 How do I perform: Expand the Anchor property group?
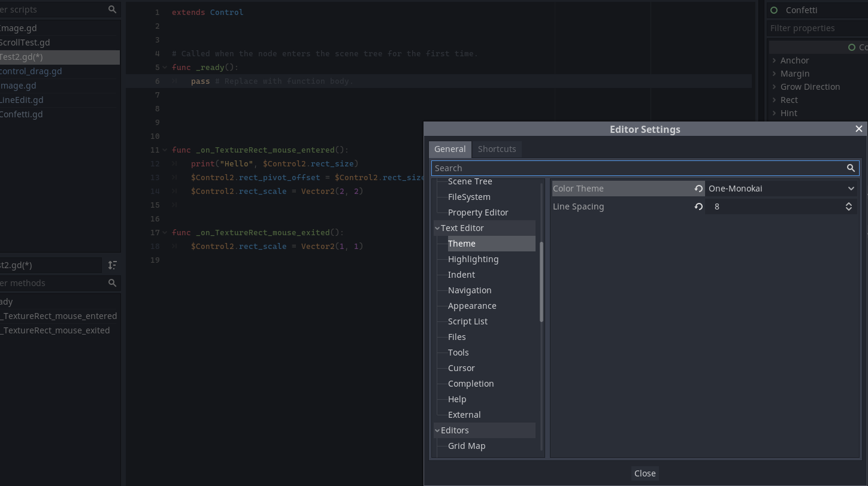tap(774, 60)
